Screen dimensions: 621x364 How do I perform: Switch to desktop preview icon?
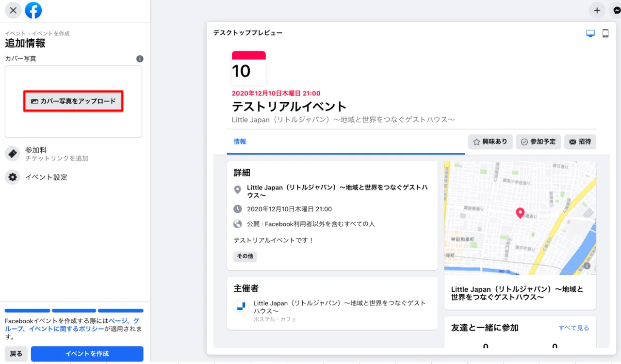point(590,33)
